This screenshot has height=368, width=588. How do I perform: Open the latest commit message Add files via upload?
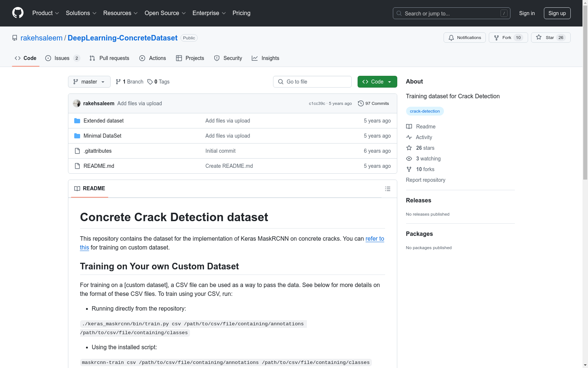tap(140, 103)
